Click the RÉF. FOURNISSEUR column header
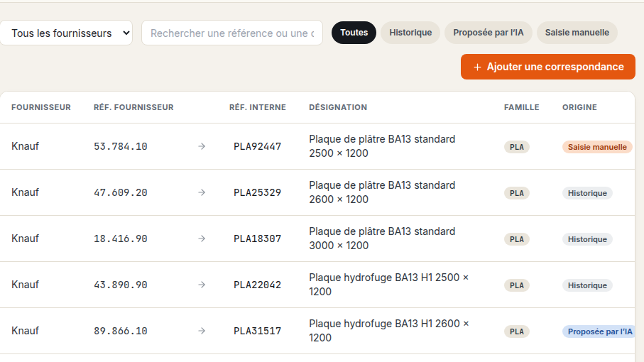 point(133,107)
